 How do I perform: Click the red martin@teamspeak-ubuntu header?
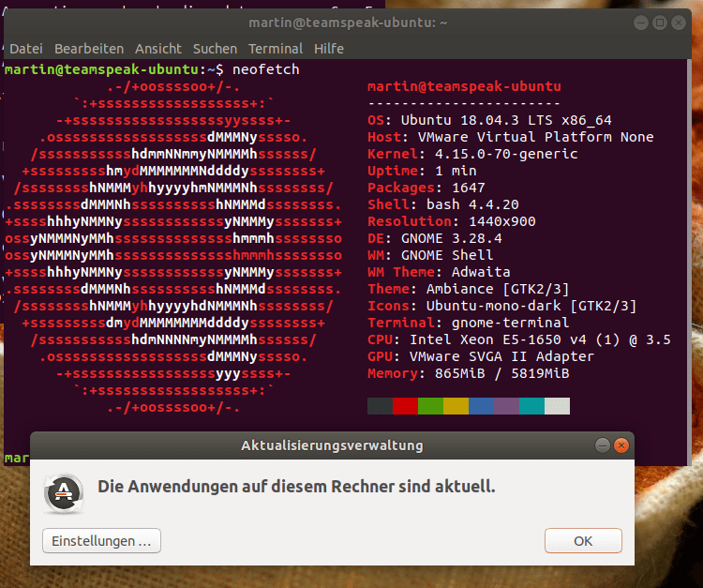(464, 86)
